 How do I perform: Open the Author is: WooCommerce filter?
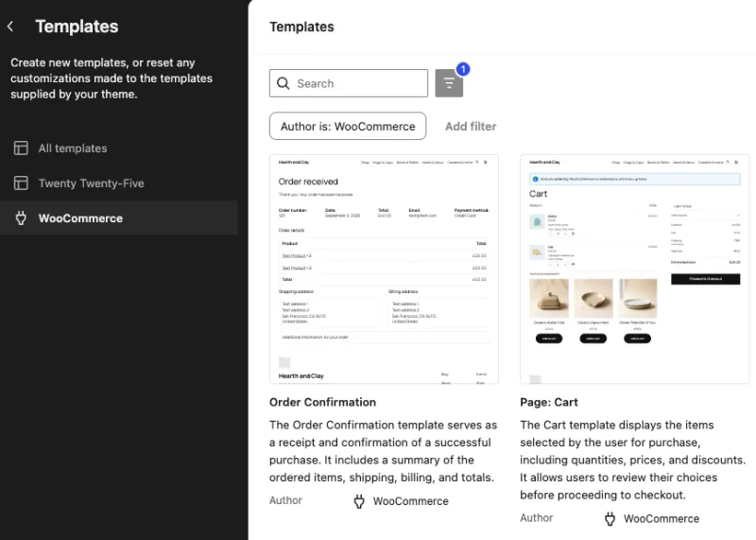pos(348,126)
